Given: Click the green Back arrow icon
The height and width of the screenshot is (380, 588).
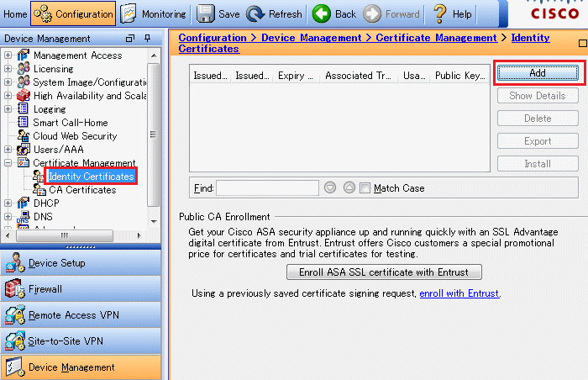Looking at the screenshot, I should point(322,14).
